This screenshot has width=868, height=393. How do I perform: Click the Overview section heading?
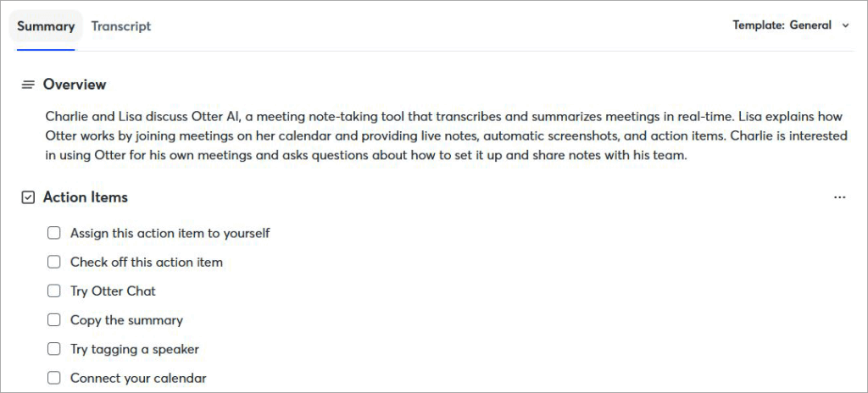75,85
